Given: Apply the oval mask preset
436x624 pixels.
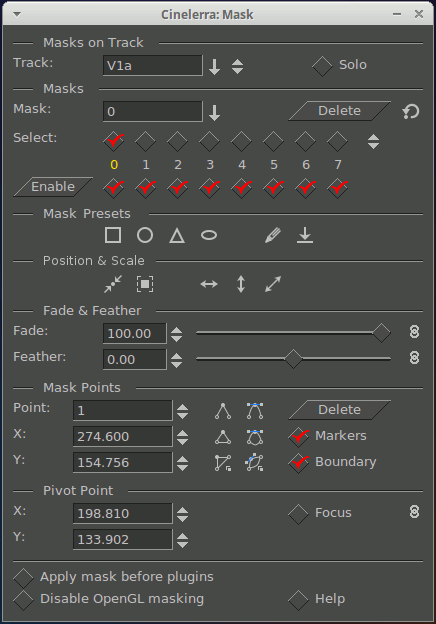Looking at the screenshot, I should pos(209,235).
